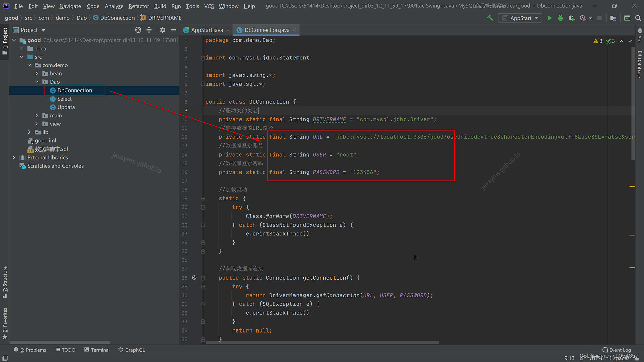Expand the bean package folder
Viewport: 644px width, 362px height.
(37, 73)
